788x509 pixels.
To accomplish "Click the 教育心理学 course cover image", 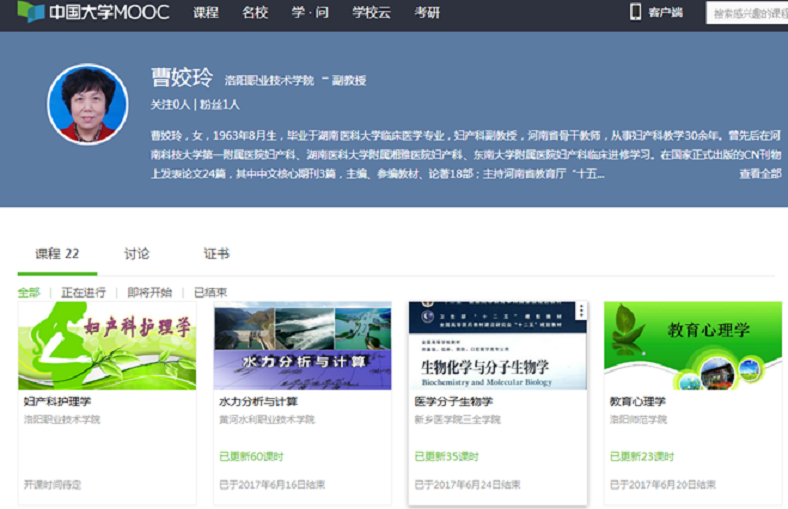I will (692, 346).
